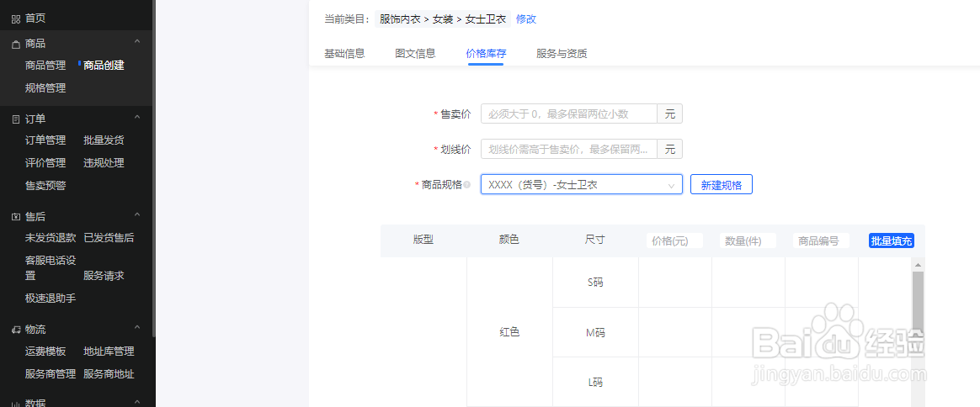Click the specification table vertical scrollbar thumb
The image size is (980, 407).
tap(919, 303)
